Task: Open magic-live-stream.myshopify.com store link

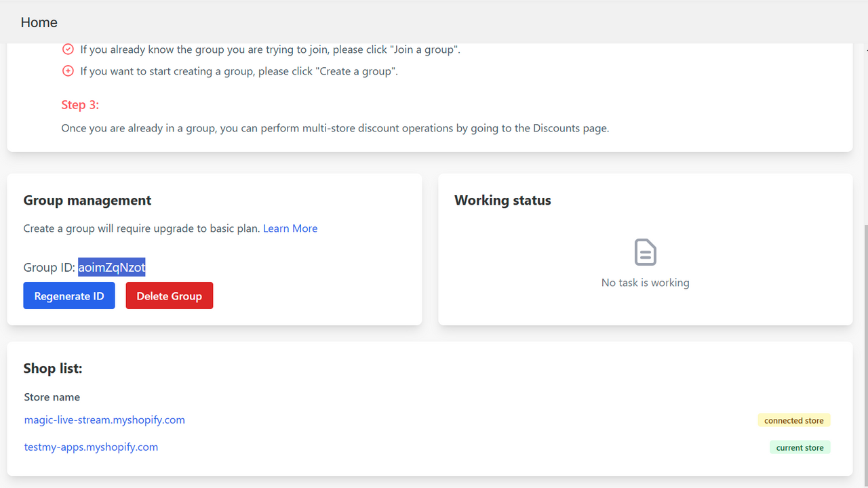Action: click(104, 420)
